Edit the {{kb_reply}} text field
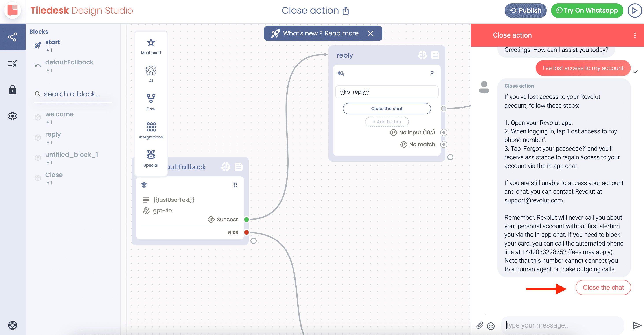This screenshot has height=335, width=644. 386,92
